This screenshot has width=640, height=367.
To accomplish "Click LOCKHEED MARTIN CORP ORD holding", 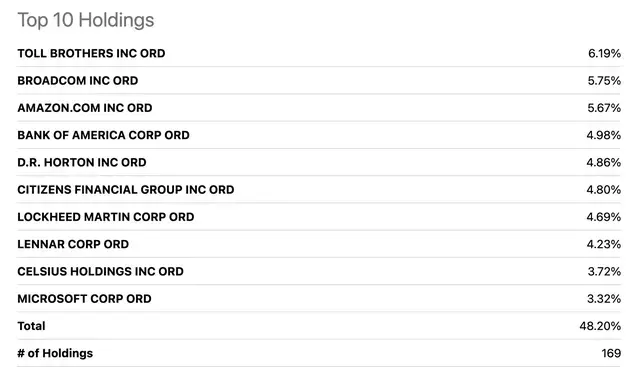I will [x=106, y=217].
